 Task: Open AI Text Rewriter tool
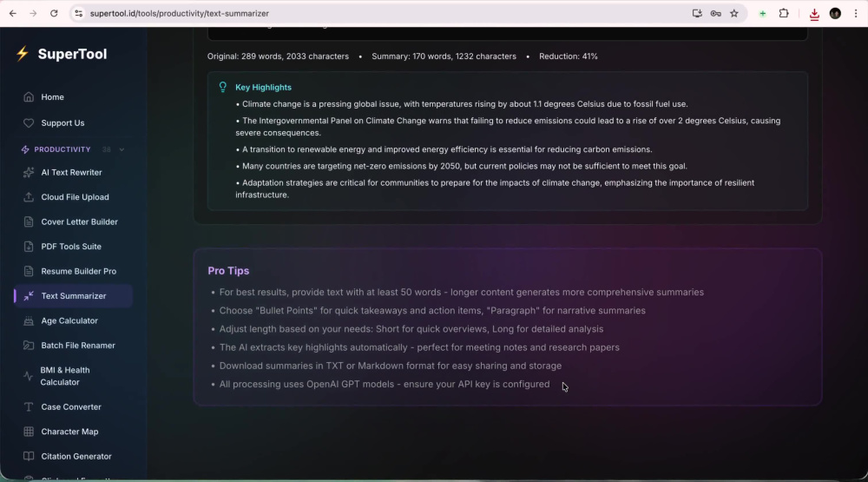click(x=73, y=172)
